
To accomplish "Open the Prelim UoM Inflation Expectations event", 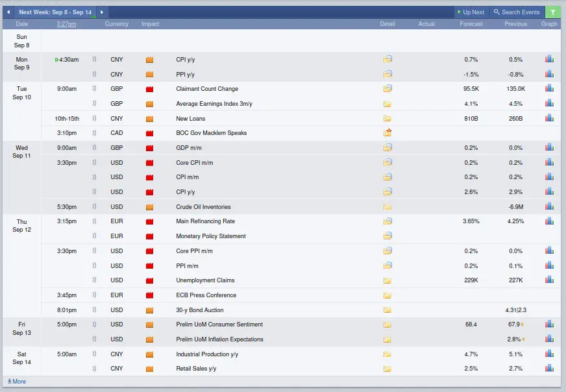I will 219,339.
